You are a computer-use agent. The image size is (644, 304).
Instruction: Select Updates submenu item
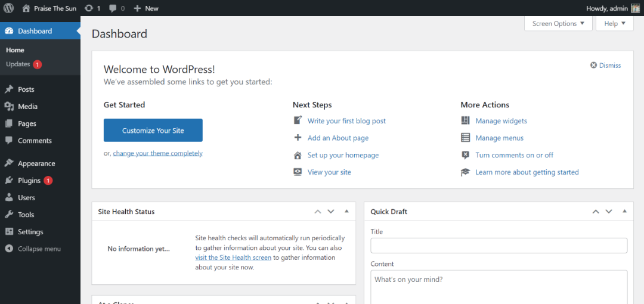18,64
